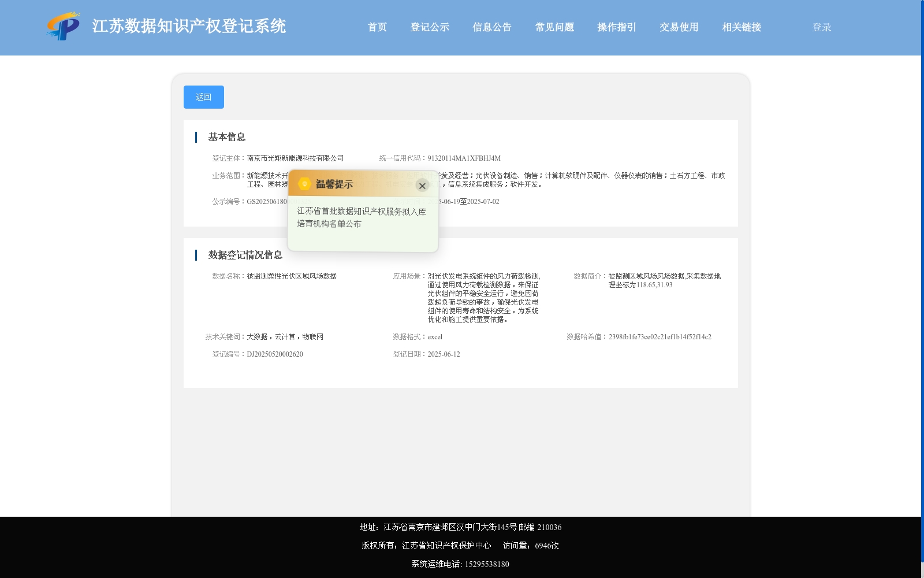Open the 交易使用 menu
The height and width of the screenshot is (578, 924).
[x=679, y=27]
